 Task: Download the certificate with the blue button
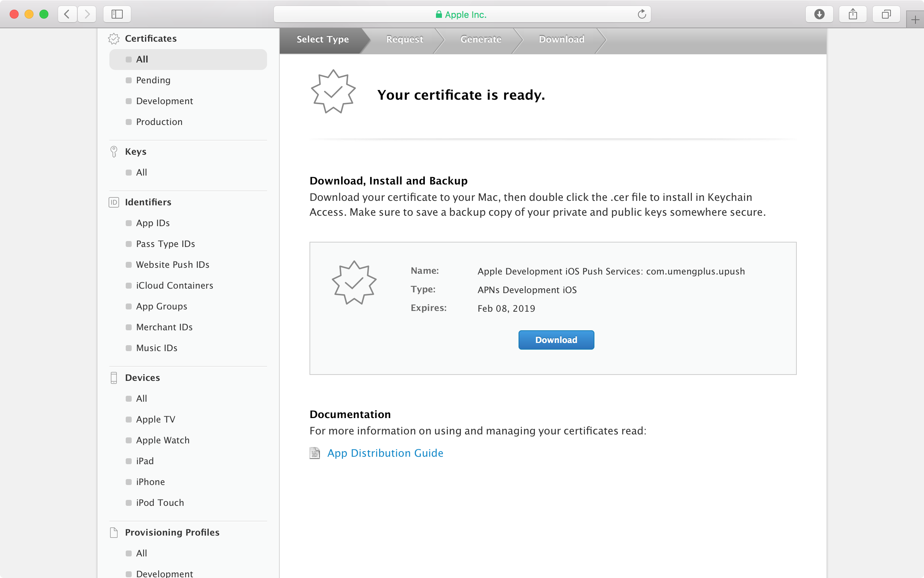tap(556, 340)
